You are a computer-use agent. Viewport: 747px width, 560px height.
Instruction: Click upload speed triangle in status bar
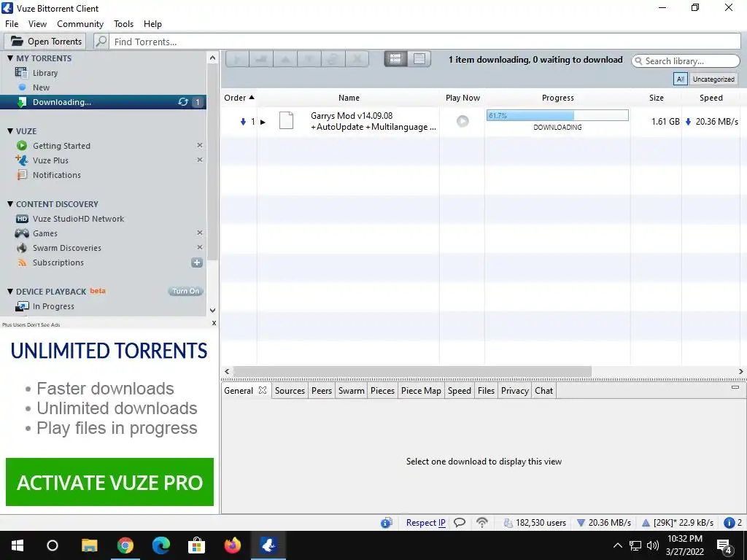pos(646,523)
